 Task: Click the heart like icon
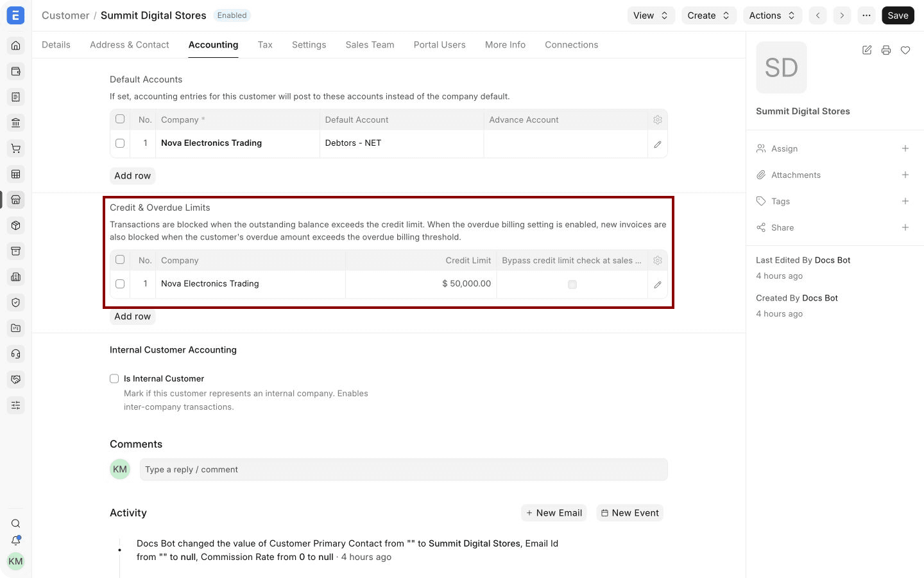[905, 50]
